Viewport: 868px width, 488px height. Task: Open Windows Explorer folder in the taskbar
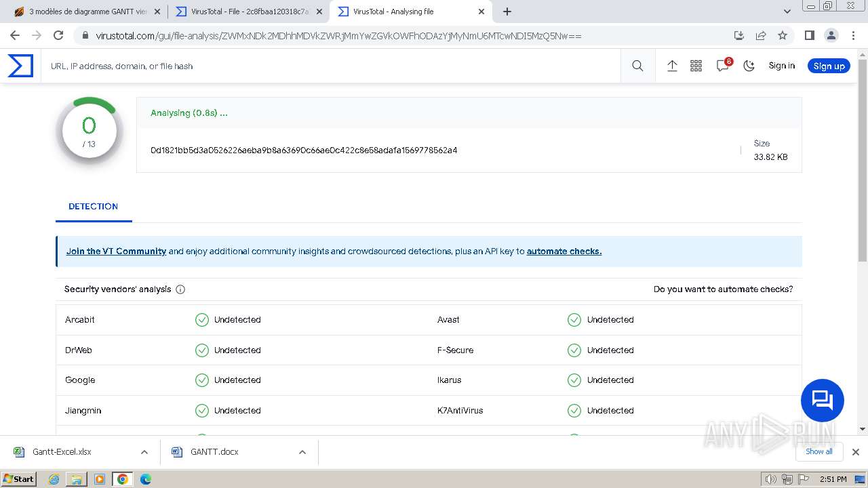point(77,479)
